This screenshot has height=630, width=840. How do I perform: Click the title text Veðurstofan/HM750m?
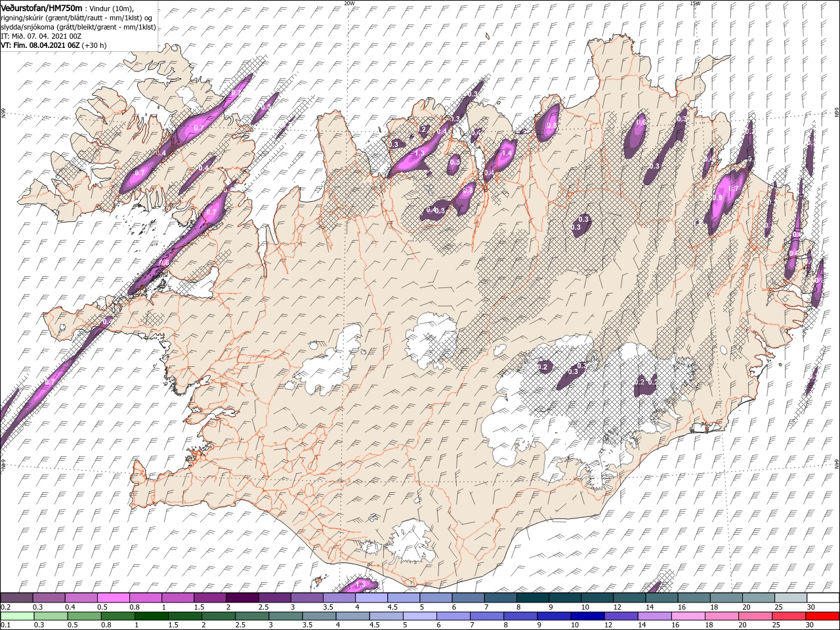click(41, 8)
